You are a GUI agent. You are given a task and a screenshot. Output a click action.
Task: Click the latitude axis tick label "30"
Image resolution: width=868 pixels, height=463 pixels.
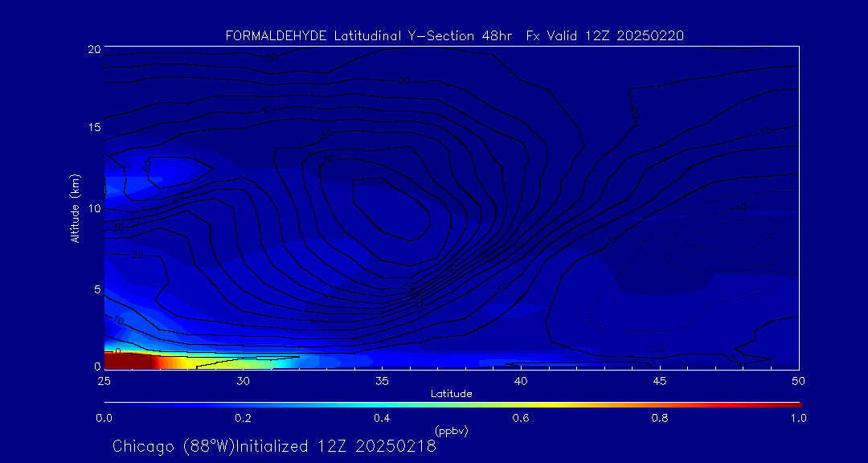click(243, 381)
